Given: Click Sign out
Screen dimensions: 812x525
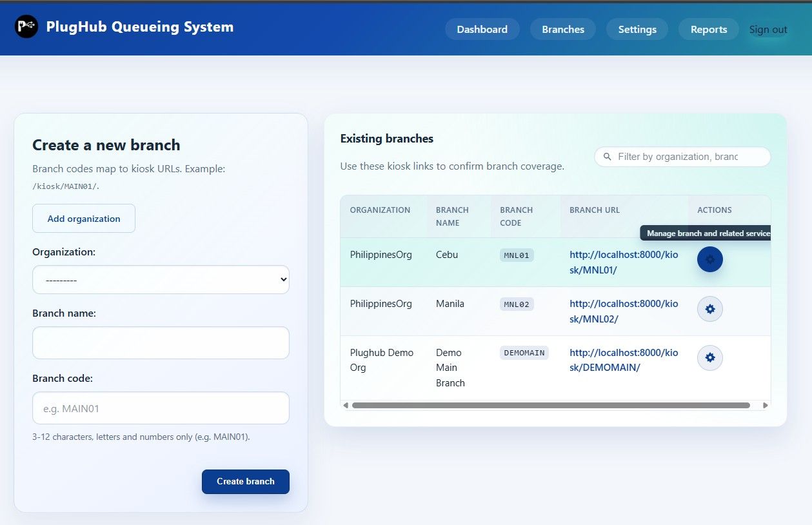Looking at the screenshot, I should coord(767,29).
